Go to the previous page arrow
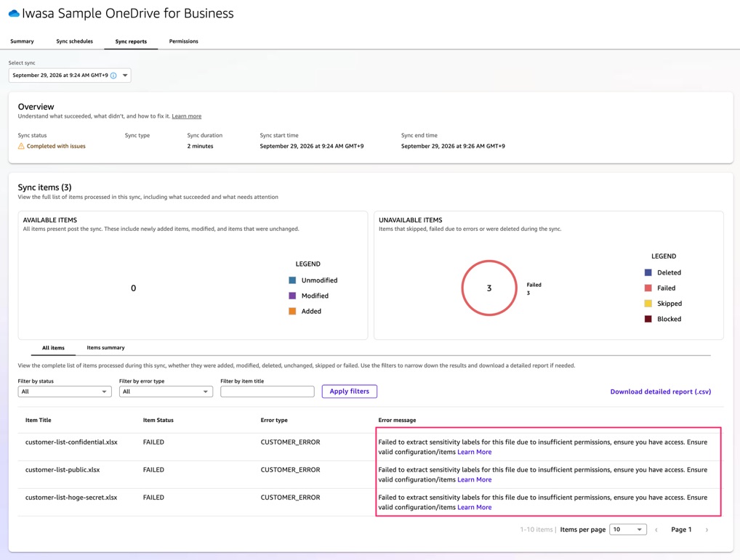 tap(656, 529)
